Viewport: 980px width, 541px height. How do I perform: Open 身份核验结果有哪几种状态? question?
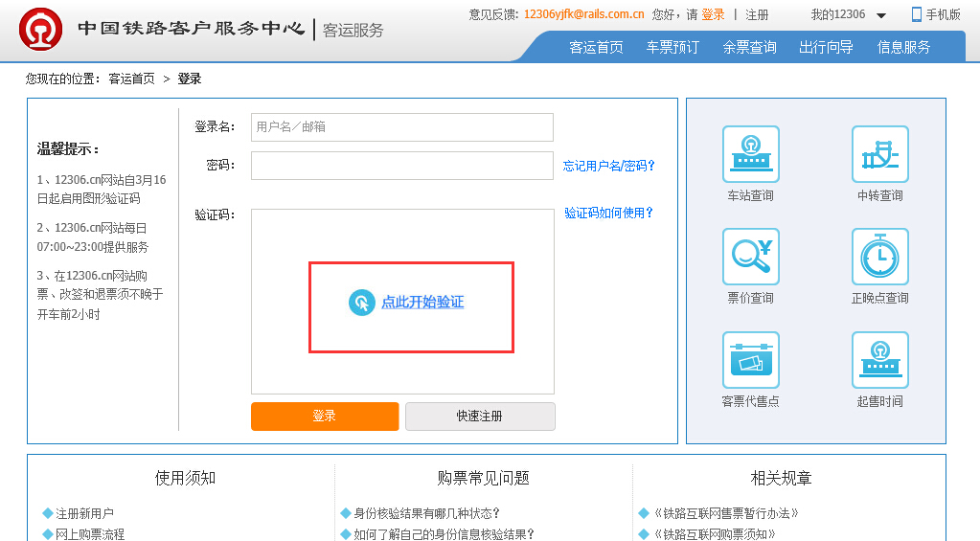(x=427, y=513)
